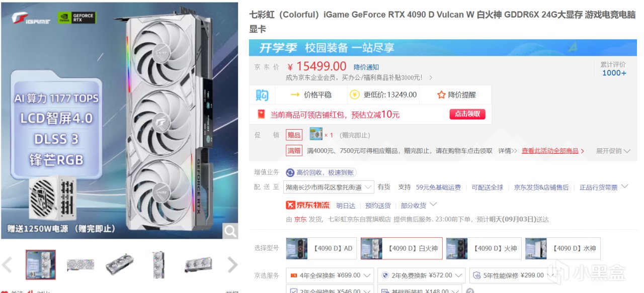Click the 点击领取 red button
Screen dimensions: 644x293
pos(467,114)
